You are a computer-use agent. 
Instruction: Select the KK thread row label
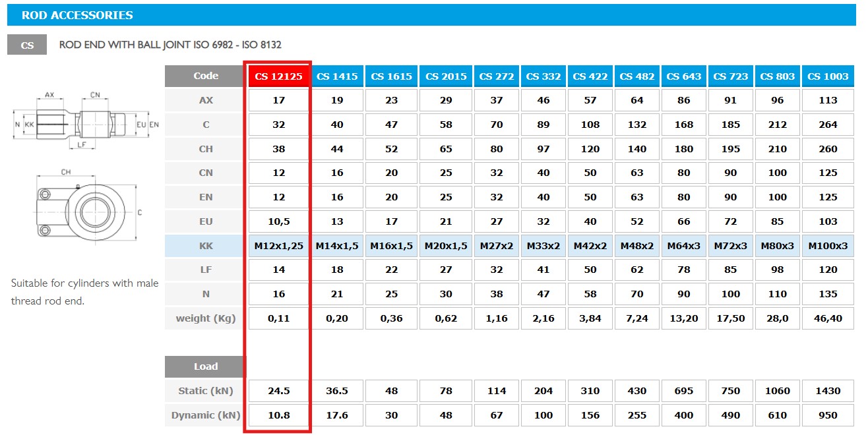[205, 245]
